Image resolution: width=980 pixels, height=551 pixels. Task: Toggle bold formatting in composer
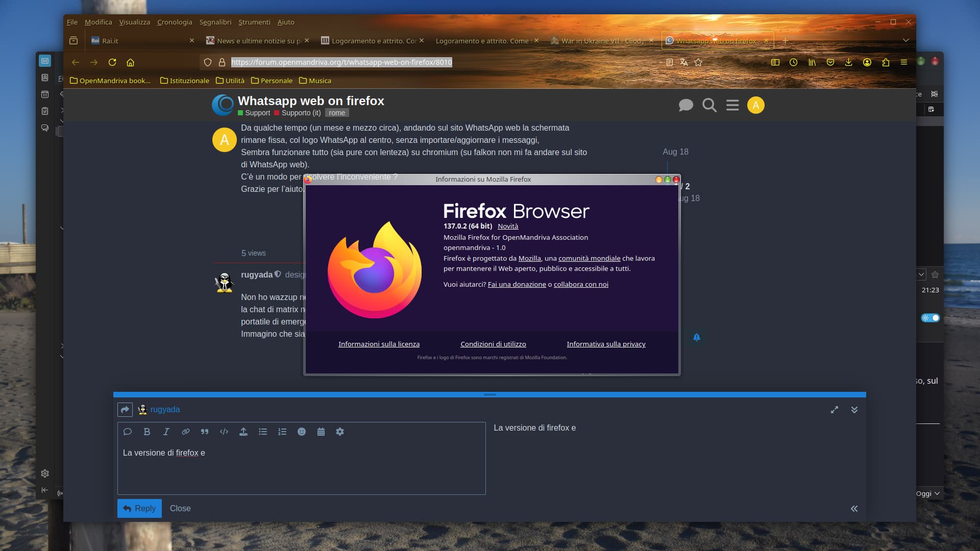[x=147, y=432]
